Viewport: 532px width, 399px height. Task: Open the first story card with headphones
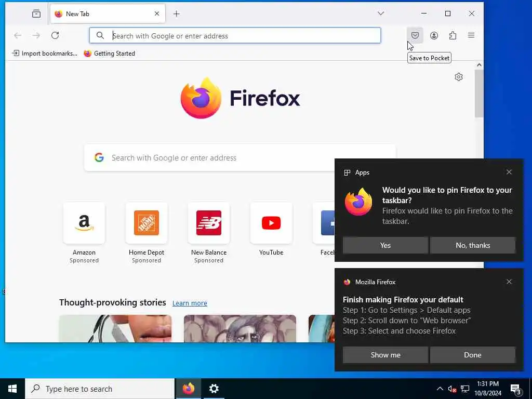115,328
